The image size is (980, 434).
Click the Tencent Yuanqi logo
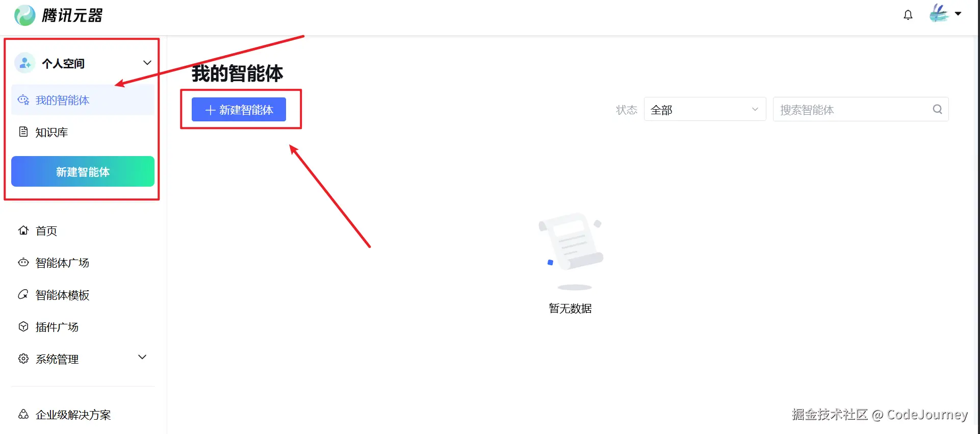(x=59, y=15)
